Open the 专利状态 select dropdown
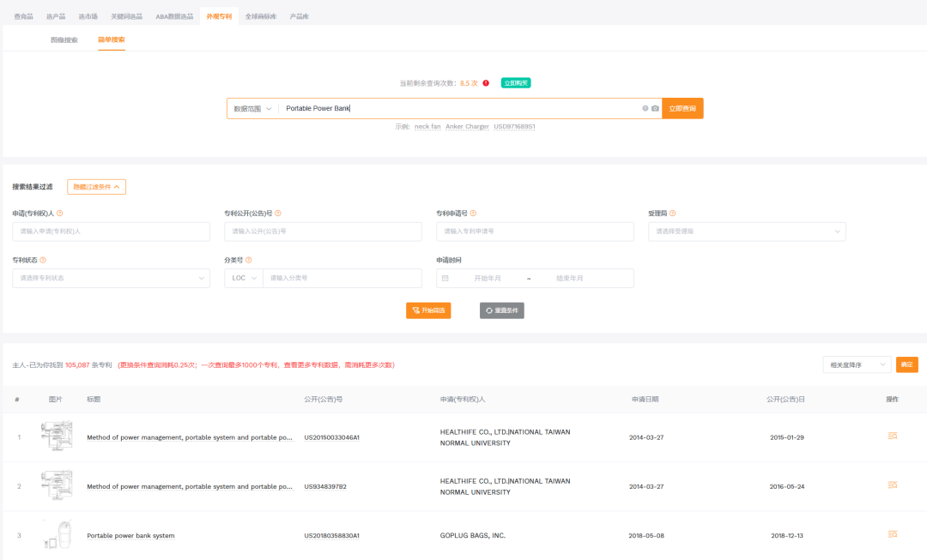Image resolution: width=927 pixels, height=560 pixels. (111, 278)
